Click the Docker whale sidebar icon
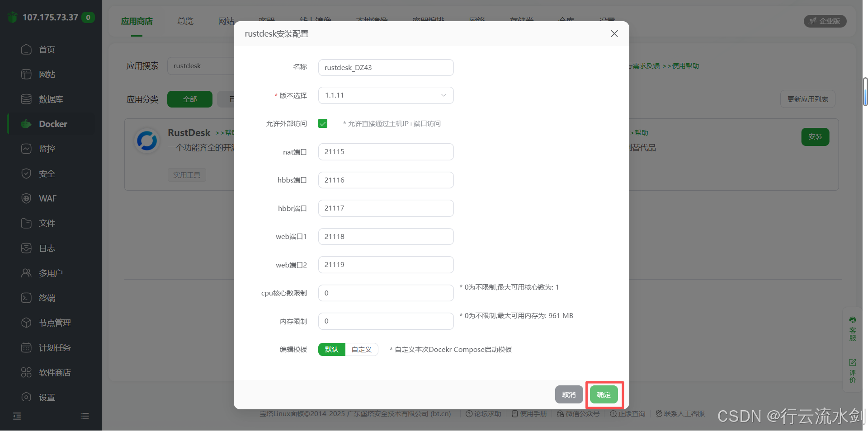 tap(26, 124)
